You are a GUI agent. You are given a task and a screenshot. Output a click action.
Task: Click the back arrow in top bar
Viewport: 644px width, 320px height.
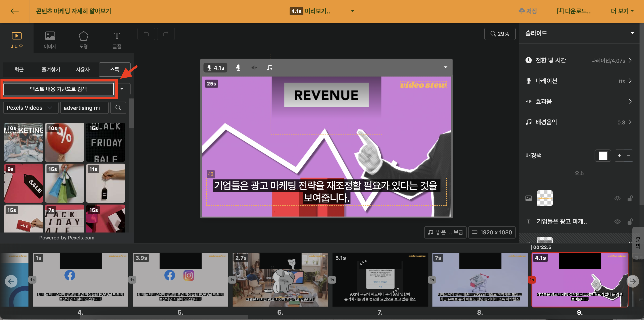tap(15, 11)
